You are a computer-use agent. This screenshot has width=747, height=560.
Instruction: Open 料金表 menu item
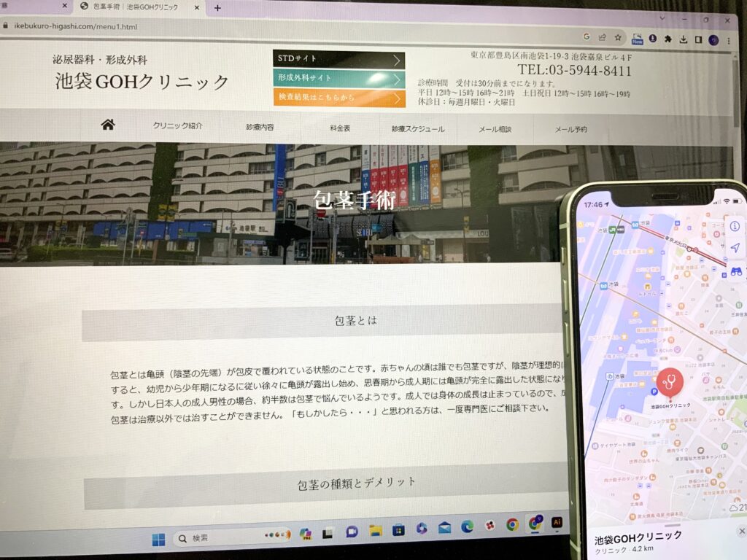[340, 128]
